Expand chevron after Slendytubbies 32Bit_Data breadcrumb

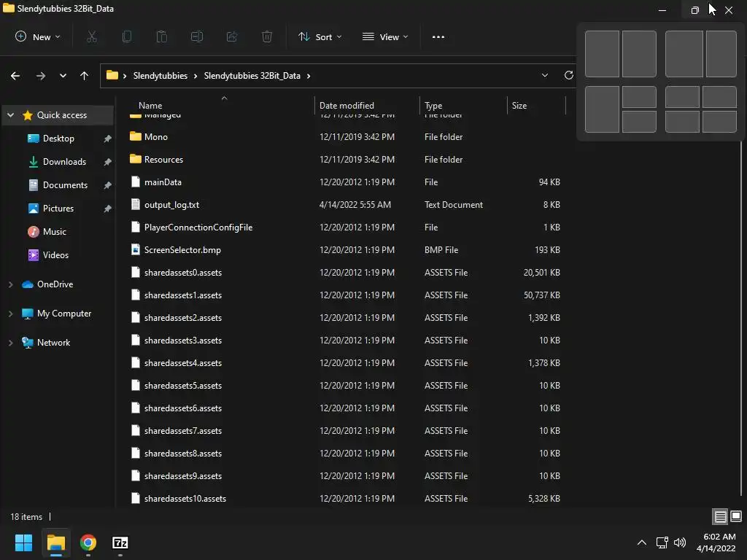coord(309,76)
